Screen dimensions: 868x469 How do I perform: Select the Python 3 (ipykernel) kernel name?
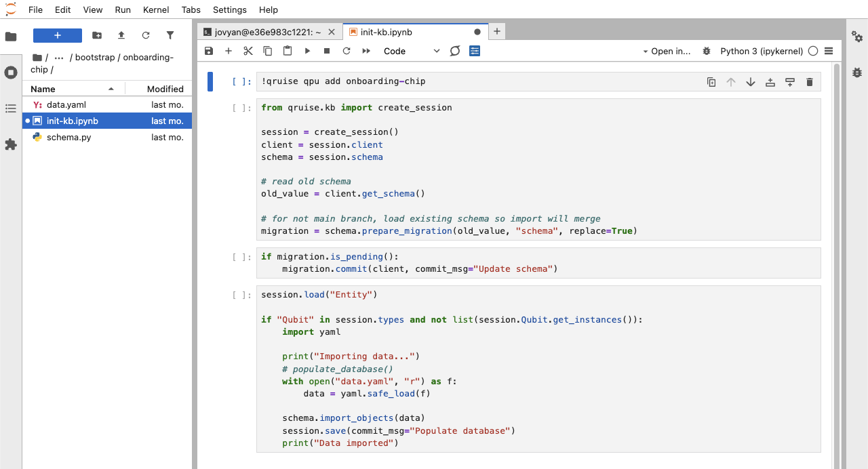pyautogui.click(x=761, y=51)
